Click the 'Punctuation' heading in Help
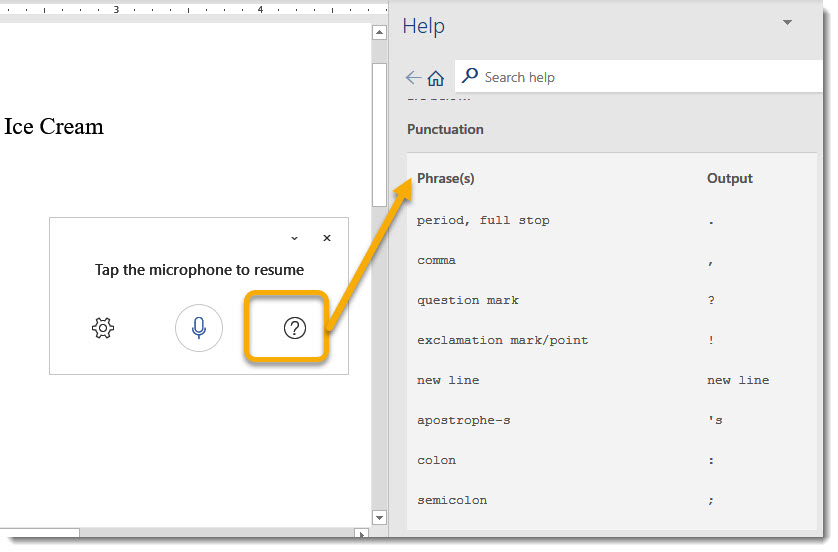This screenshot has height=552, width=838. [445, 129]
